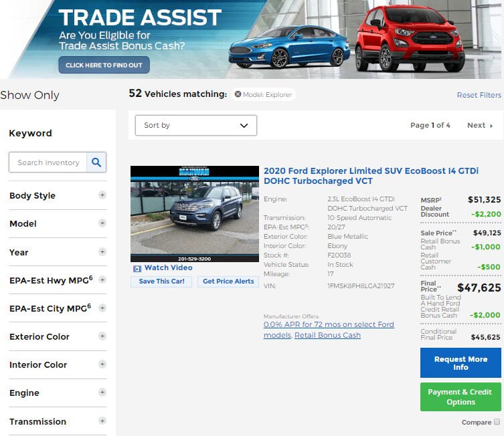504x436 pixels.
Task: Click the Save This Car! button
Action: [161, 282]
